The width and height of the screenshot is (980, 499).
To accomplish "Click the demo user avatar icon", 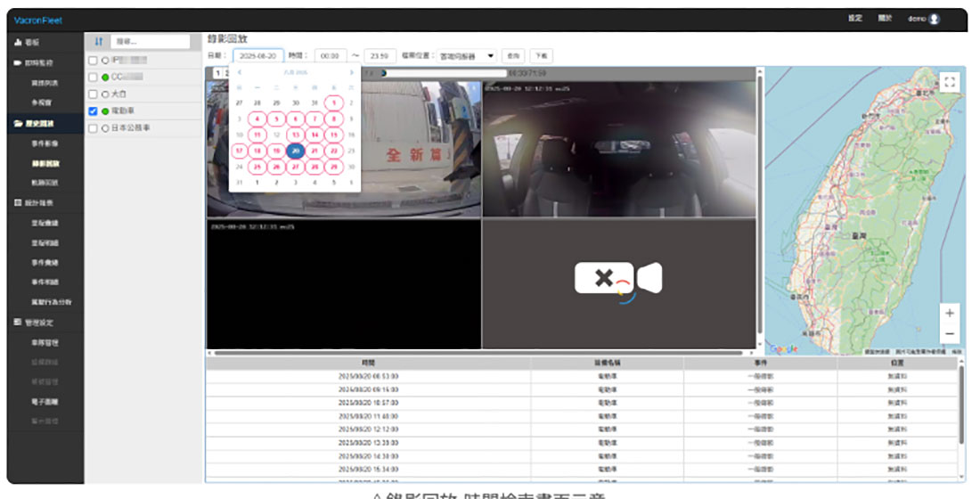I will tap(934, 19).
